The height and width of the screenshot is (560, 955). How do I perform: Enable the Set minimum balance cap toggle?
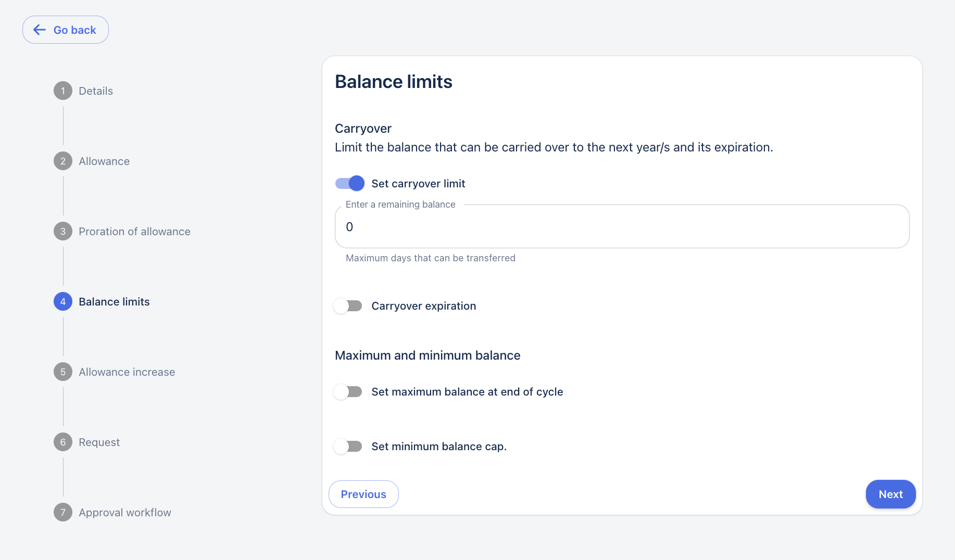coord(348,447)
